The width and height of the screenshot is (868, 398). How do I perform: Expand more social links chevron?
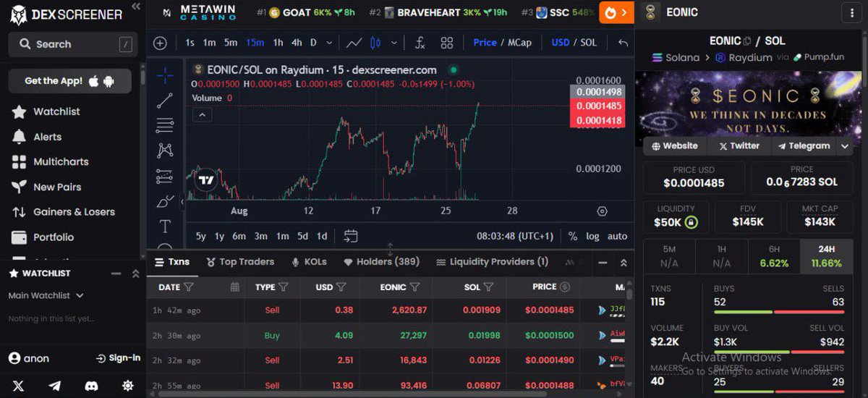coord(844,146)
